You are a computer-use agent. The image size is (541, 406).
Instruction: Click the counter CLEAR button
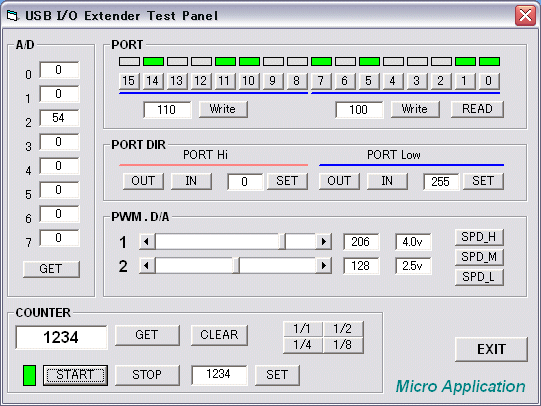[219, 335]
